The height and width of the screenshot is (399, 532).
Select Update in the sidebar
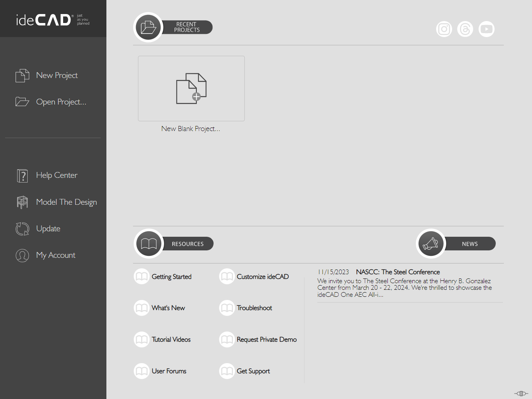point(48,229)
